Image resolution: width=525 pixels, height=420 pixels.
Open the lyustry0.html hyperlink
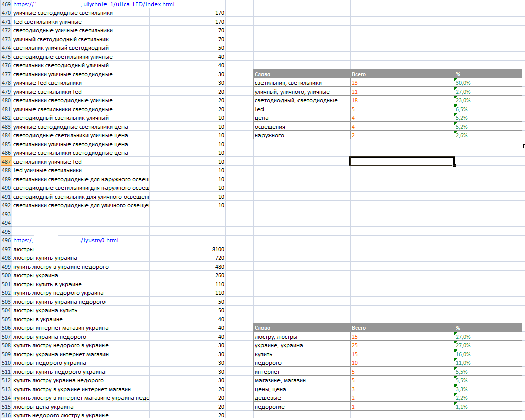[x=98, y=240]
